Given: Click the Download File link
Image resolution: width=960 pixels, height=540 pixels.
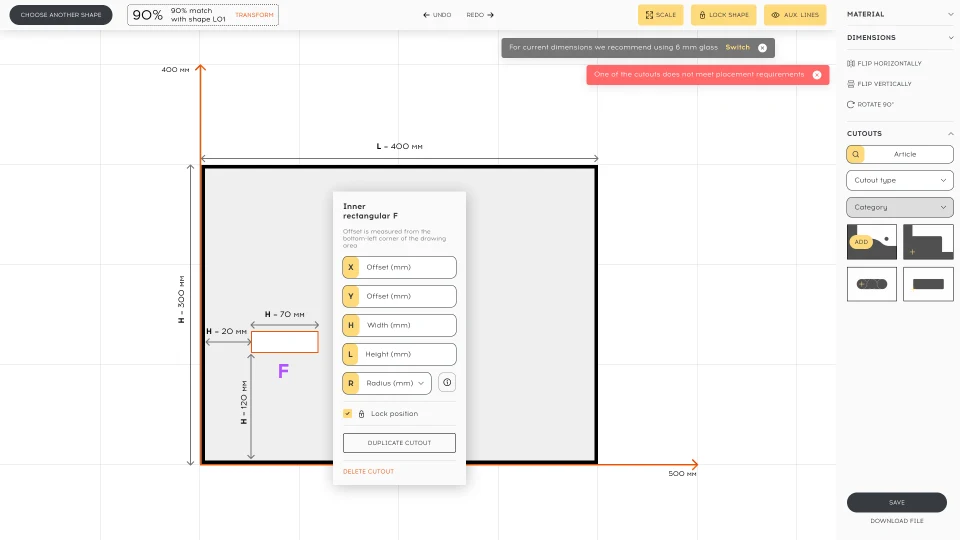Looking at the screenshot, I should pyautogui.click(x=897, y=521).
